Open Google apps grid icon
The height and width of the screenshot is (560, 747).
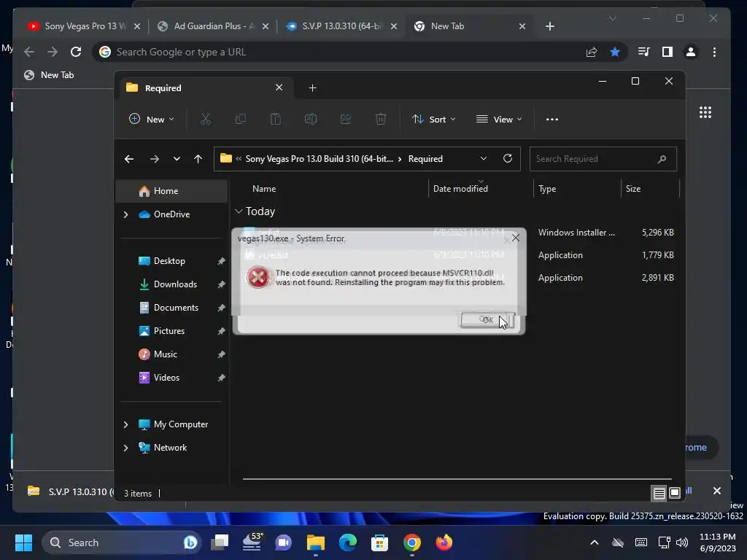[705, 113]
